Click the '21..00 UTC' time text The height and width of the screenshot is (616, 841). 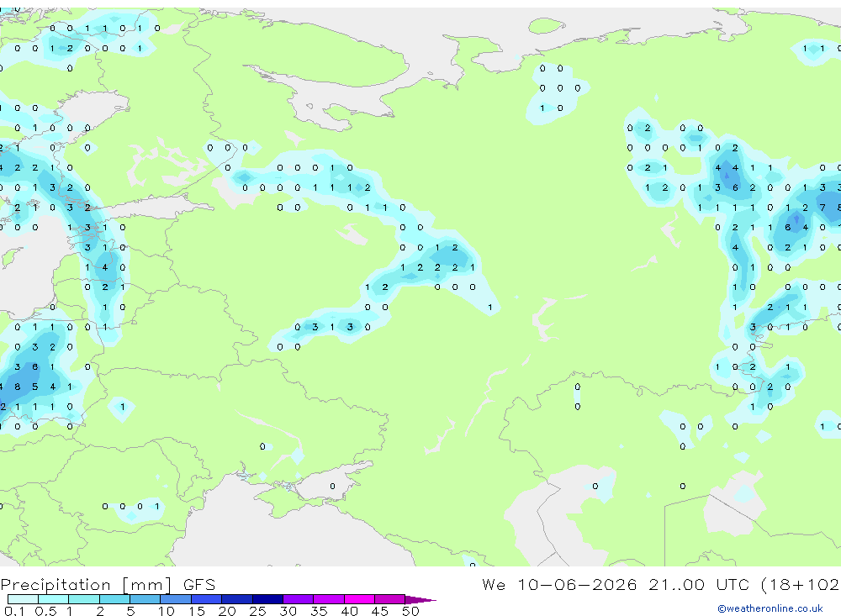(699, 584)
